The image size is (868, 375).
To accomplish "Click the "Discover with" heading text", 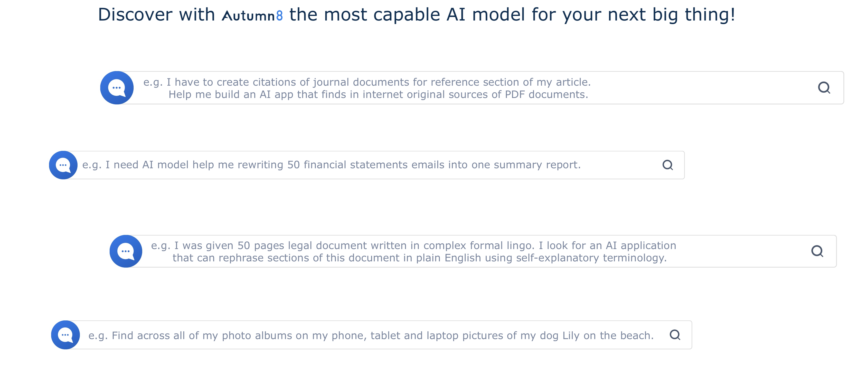I will point(156,15).
